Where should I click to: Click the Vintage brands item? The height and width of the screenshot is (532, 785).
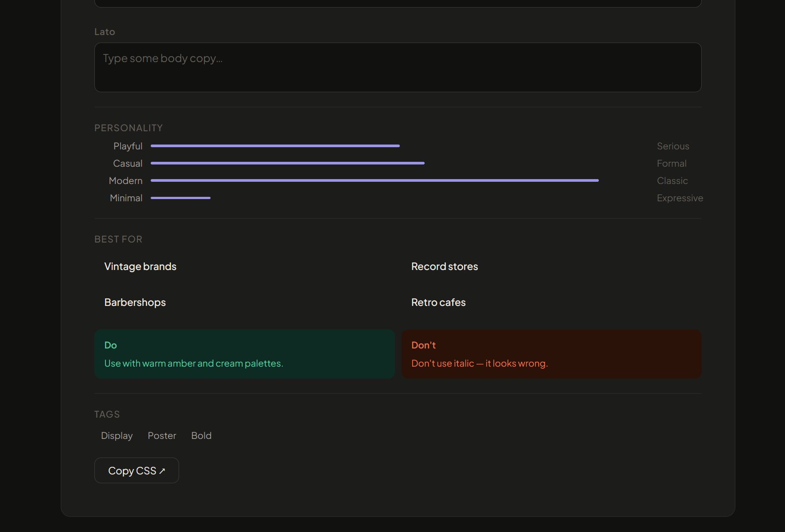(140, 266)
